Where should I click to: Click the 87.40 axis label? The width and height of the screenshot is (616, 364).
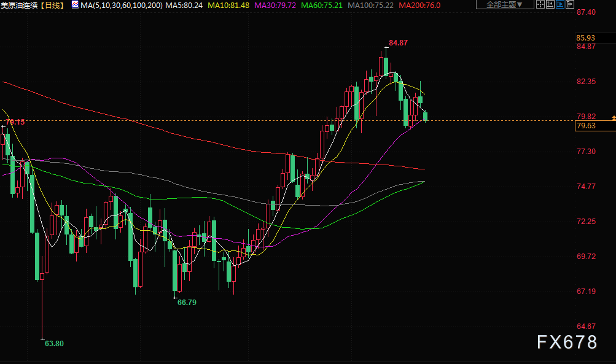coord(586,12)
